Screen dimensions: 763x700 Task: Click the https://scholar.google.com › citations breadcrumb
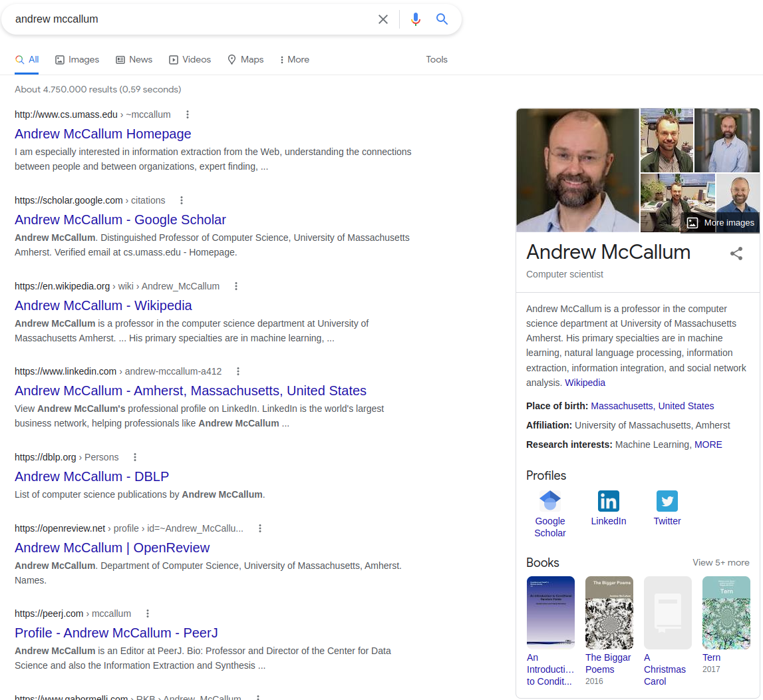[90, 200]
